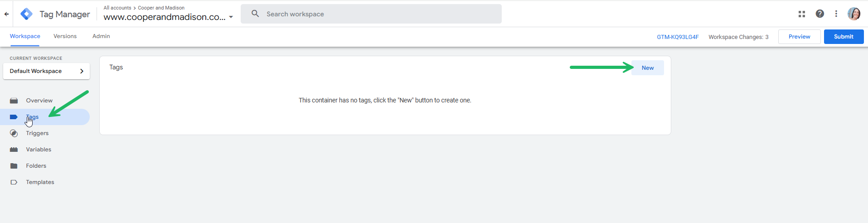Open the help question mark icon
This screenshot has width=868, height=223.
click(820, 14)
